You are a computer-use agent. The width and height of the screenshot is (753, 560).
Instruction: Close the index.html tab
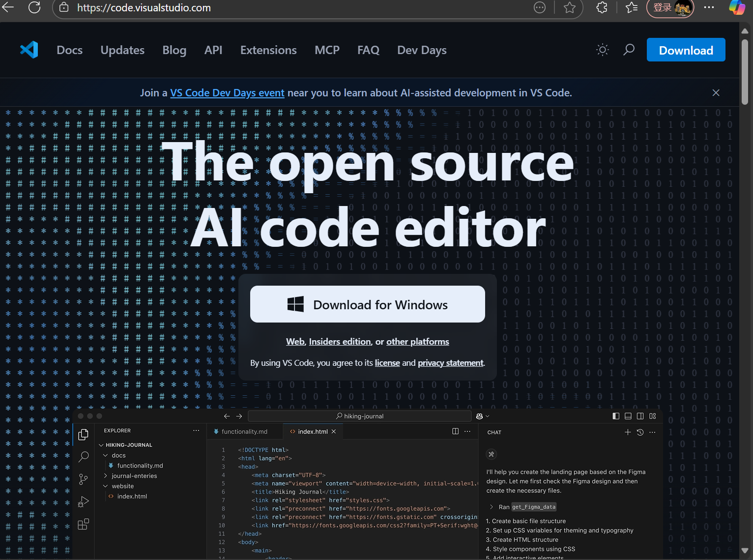point(334,432)
